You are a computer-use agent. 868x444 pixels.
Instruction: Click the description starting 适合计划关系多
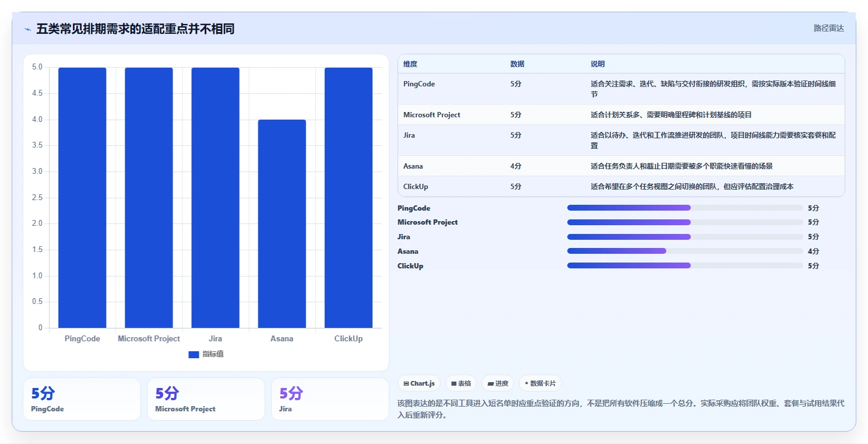pyautogui.click(x=672, y=115)
